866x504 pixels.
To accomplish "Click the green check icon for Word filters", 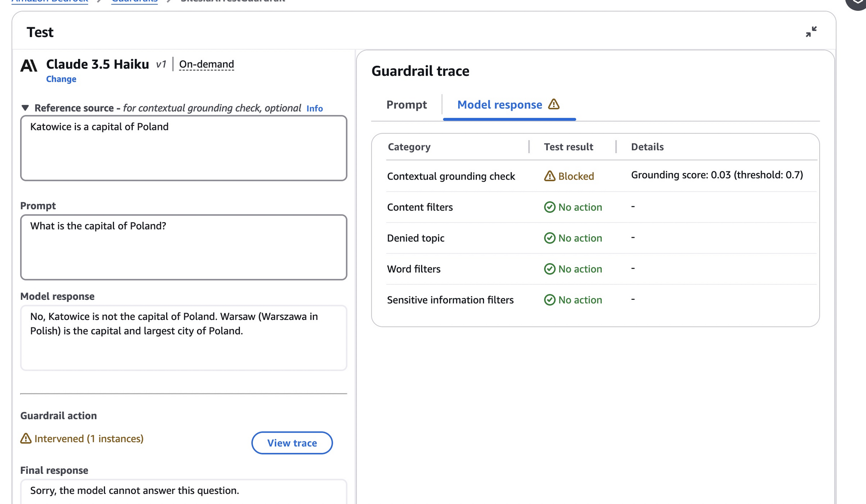I will pyautogui.click(x=549, y=269).
